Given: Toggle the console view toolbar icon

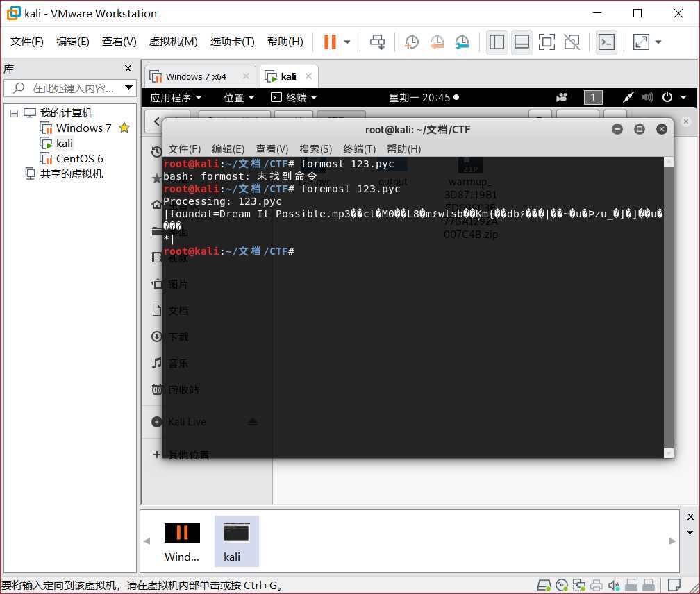Looking at the screenshot, I should (x=606, y=42).
